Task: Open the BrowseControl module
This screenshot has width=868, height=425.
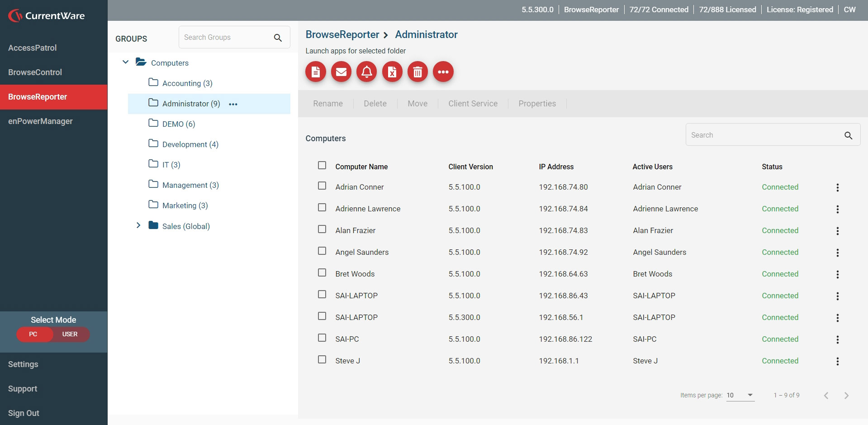Action: [x=35, y=72]
